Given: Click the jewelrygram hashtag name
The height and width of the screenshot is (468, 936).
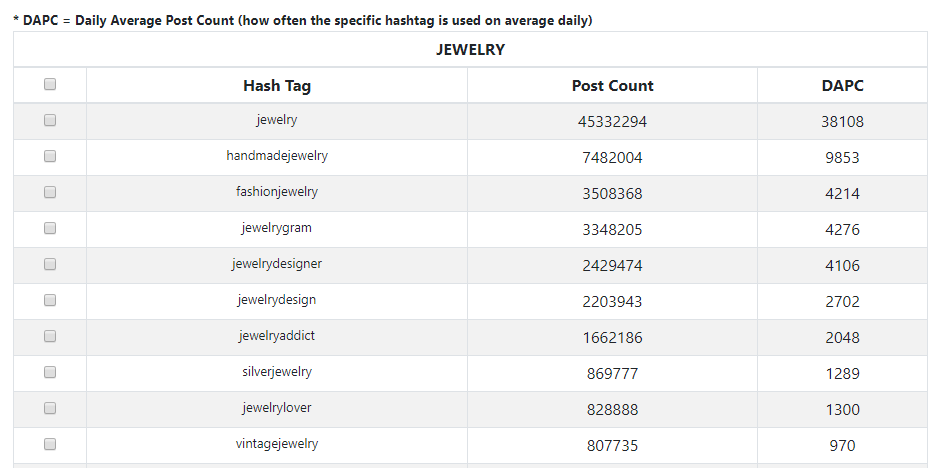Looking at the screenshot, I should click(277, 228).
